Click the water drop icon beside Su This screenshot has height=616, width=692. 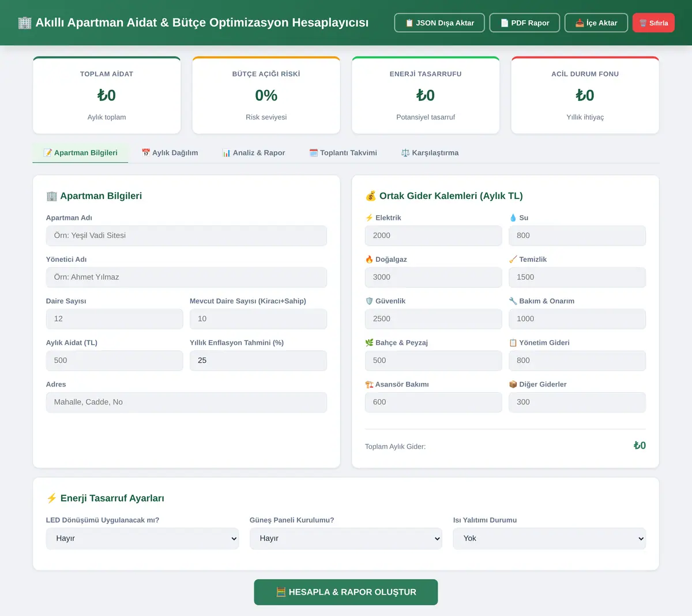tap(513, 217)
